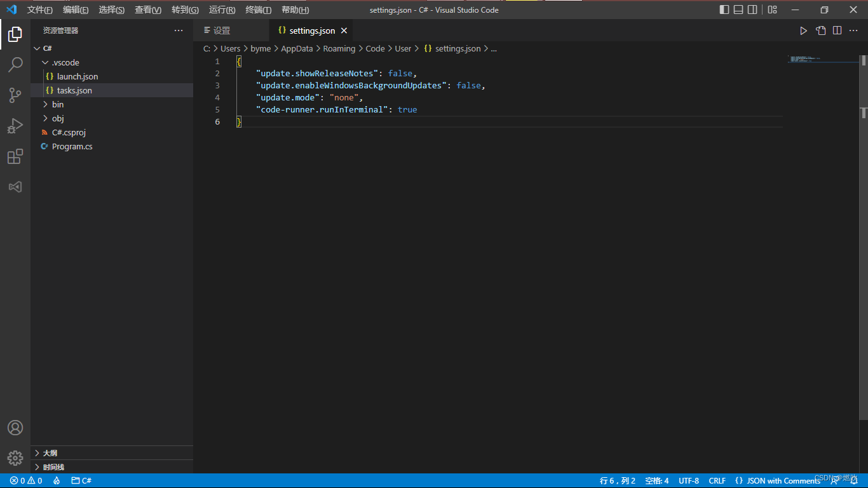Click the flame icon in status bar
Image resolution: width=868 pixels, height=488 pixels.
point(57,481)
